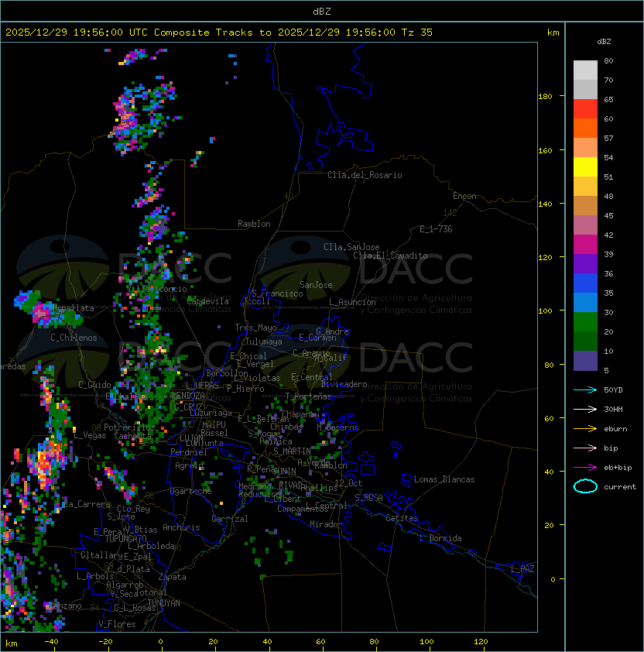Click the 'MENDOZA' city label
Image resolution: width=644 pixels, height=652 pixels.
188,395
